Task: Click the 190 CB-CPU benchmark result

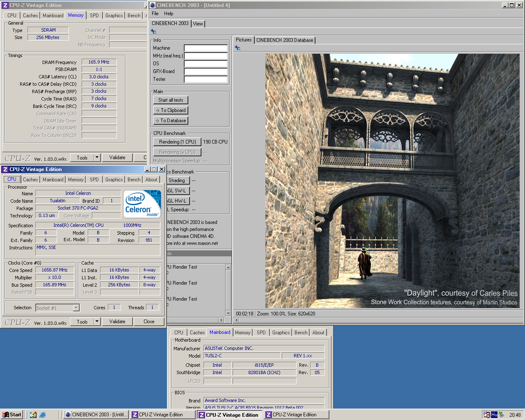Action: [215, 142]
